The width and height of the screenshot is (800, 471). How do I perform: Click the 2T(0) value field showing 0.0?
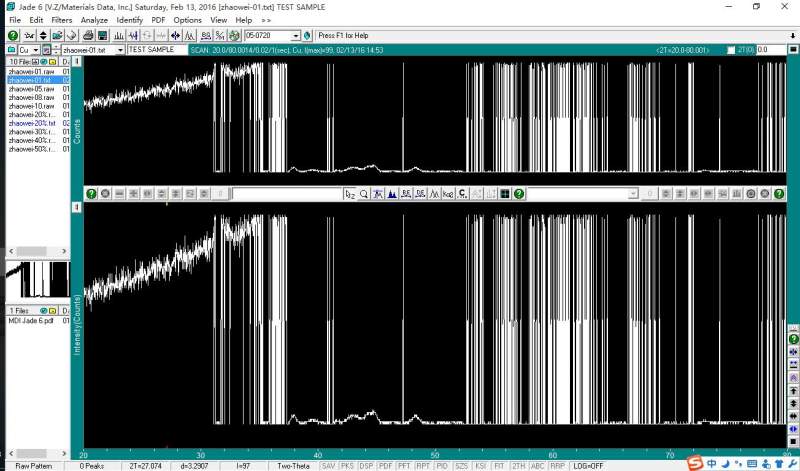click(x=771, y=50)
